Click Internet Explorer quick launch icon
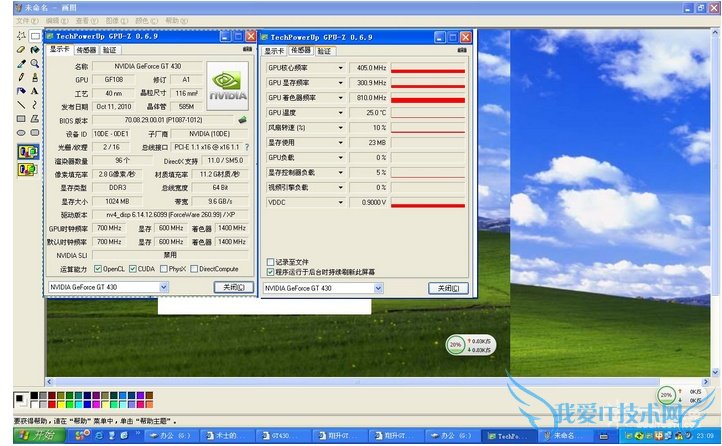The height and width of the screenshot is (446, 722). 99,435
